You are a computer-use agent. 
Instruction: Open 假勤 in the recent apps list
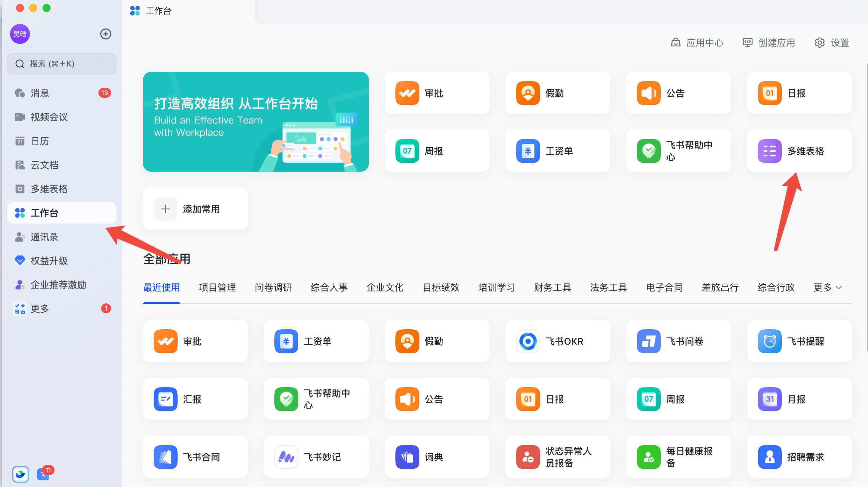[x=437, y=341]
